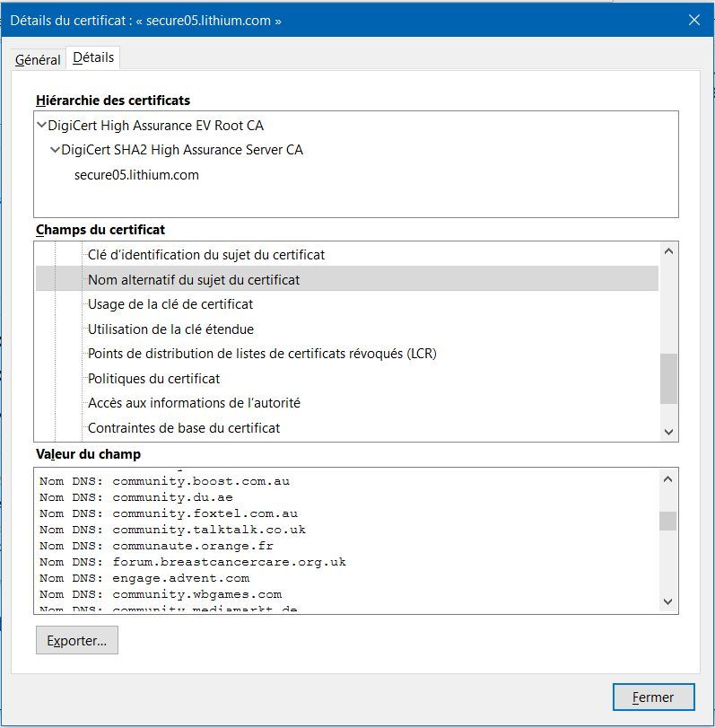Select secure05.lithium.com in the certificate hierarchy
Image resolution: width=715 pixels, height=728 pixels.
(x=136, y=175)
